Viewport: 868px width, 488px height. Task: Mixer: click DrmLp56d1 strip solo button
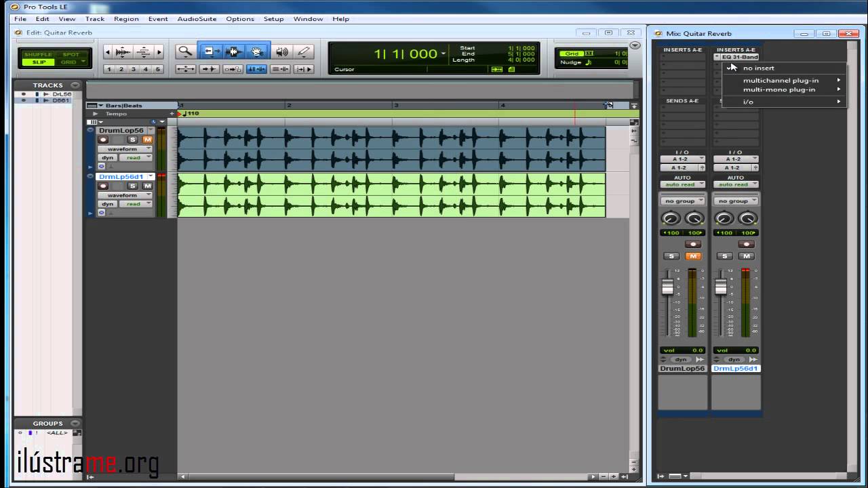click(x=724, y=256)
